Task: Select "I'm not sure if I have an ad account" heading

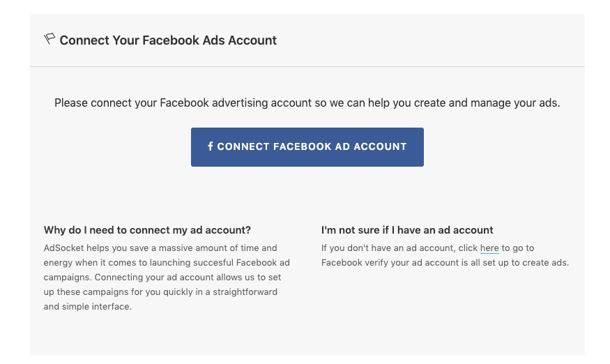Action: click(407, 230)
